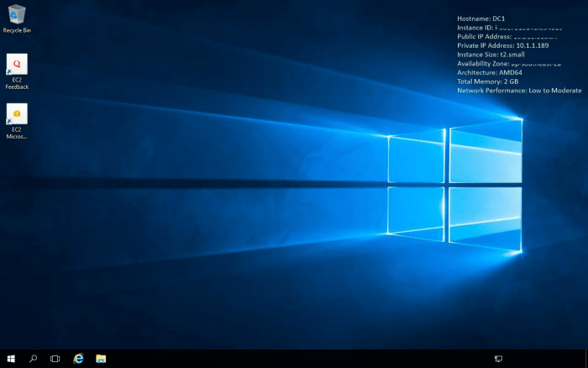
Task: Select the EC2 Microsoft shortcut icon
Action: [17, 113]
